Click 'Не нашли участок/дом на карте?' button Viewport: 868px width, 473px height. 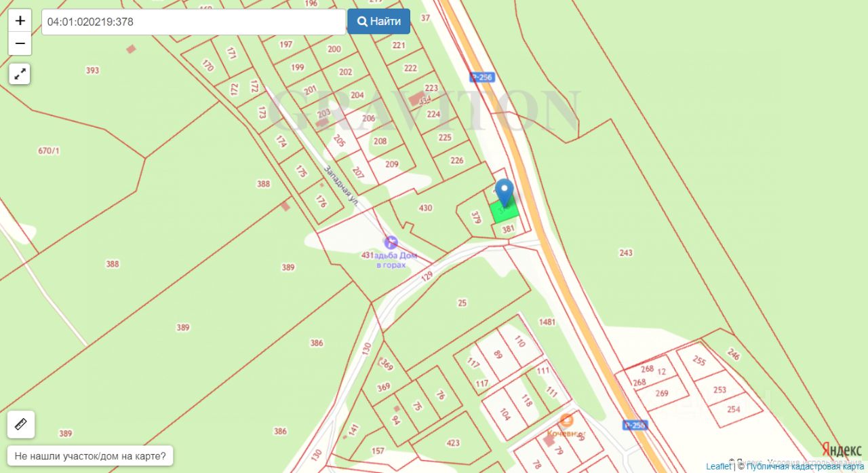90,456
